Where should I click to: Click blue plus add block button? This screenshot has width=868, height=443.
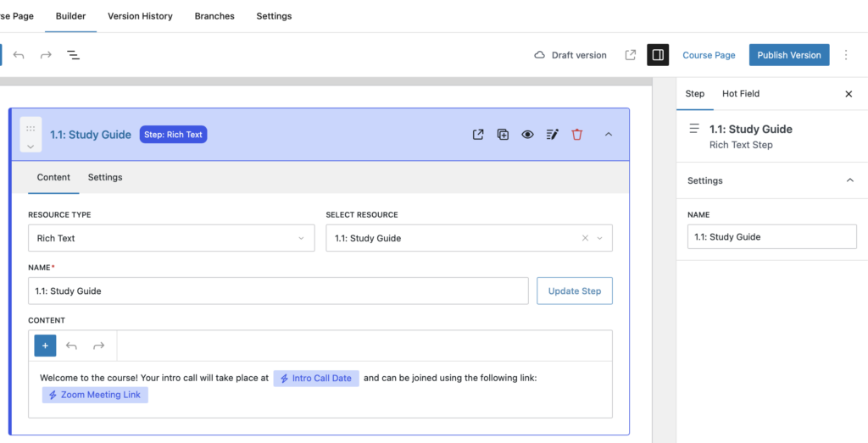[x=46, y=346]
